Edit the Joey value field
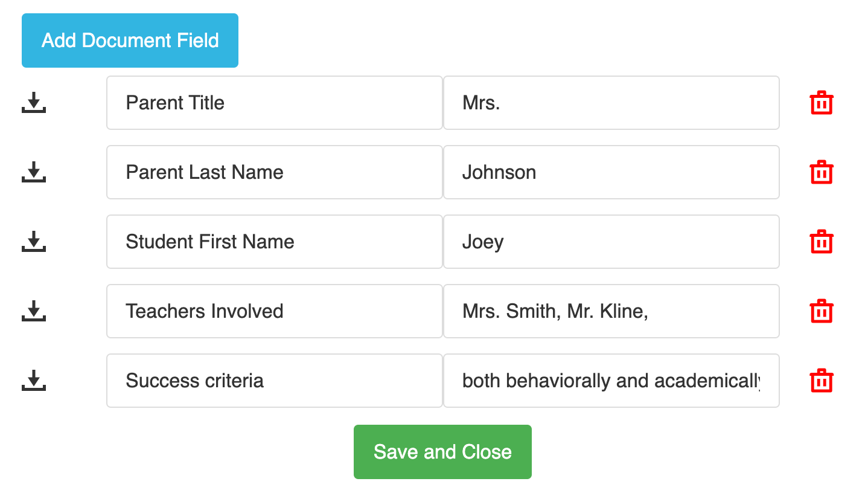The width and height of the screenshot is (868, 493). pos(611,242)
